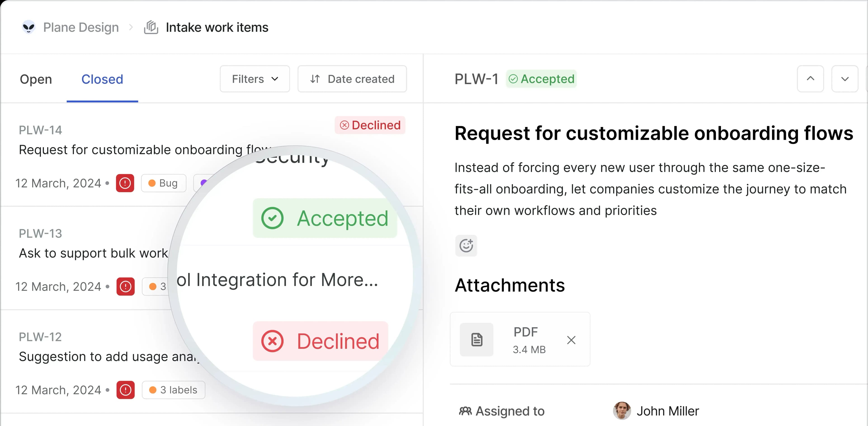
Task: Click the up chevron to view previous item
Action: tap(810, 79)
